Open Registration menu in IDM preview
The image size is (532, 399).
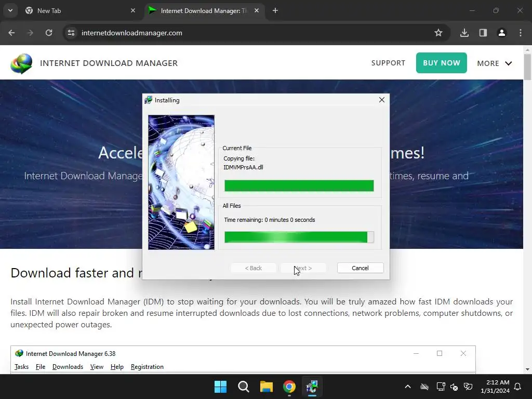(x=147, y=367)
